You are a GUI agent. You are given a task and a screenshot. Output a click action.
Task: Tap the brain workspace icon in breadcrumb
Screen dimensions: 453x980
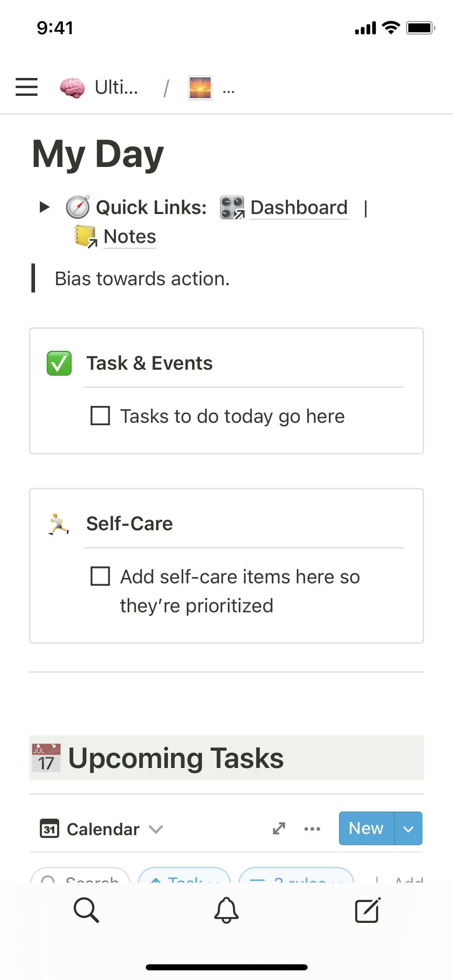72,88
